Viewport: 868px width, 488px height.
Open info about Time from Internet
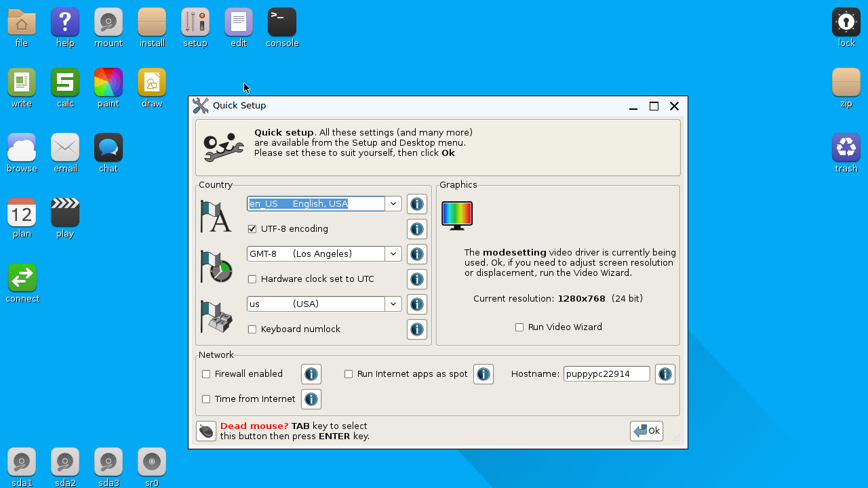point(311,399)
